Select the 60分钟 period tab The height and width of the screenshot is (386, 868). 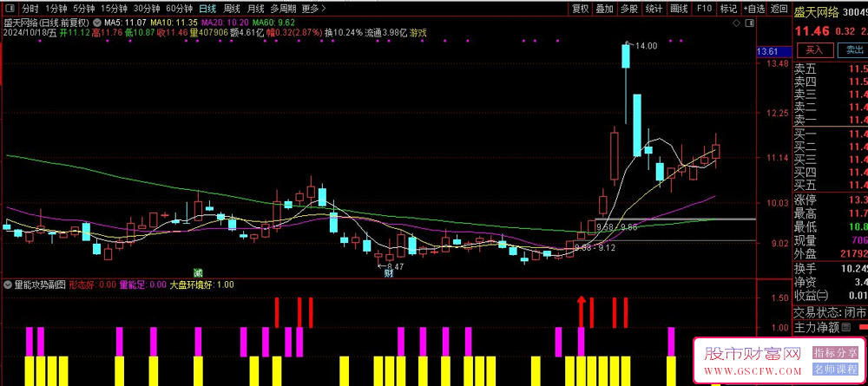(180, 9)
